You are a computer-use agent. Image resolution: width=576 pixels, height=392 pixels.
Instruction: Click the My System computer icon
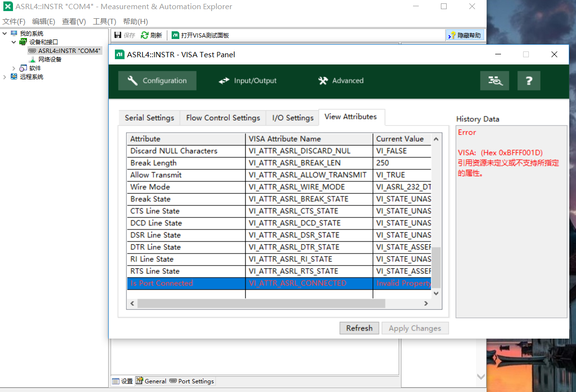(x=14, y=34)
